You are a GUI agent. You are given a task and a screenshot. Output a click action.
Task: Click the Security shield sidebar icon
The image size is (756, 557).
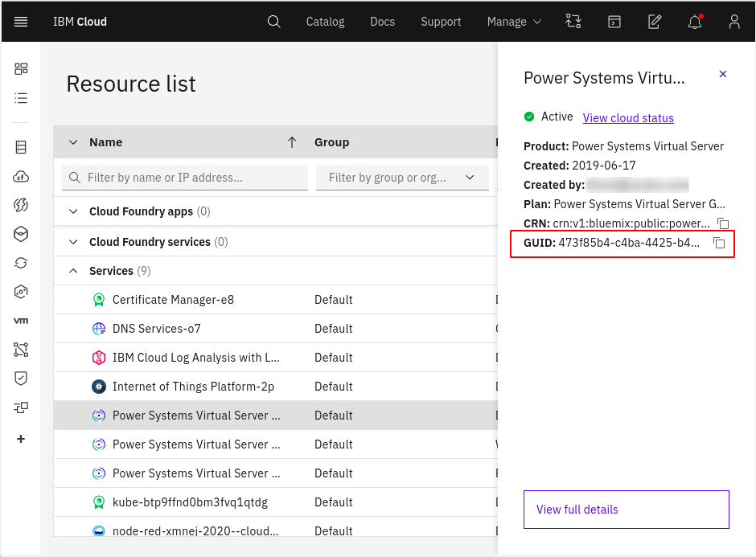tap(21, 378)
